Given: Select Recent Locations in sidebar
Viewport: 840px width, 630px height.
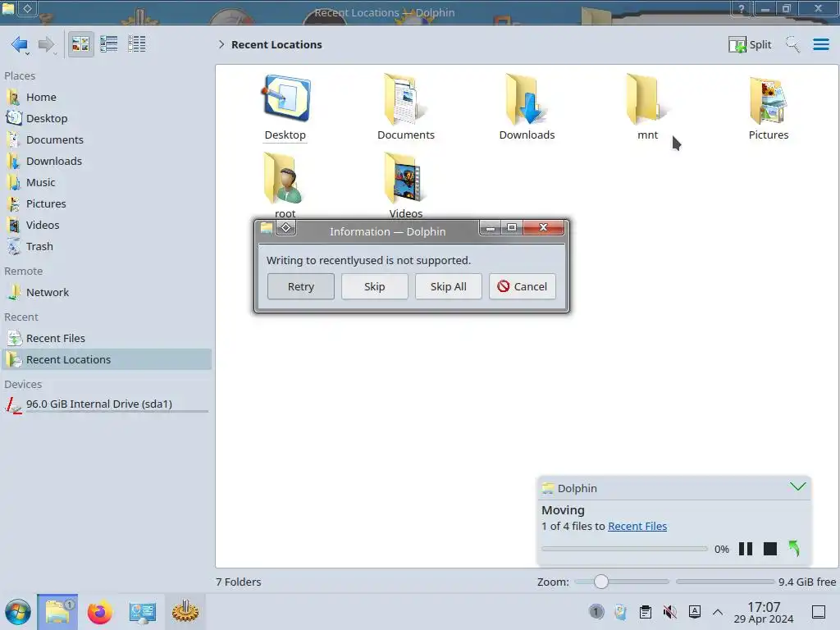Looking at the screenshot, I should pos(106,360).
